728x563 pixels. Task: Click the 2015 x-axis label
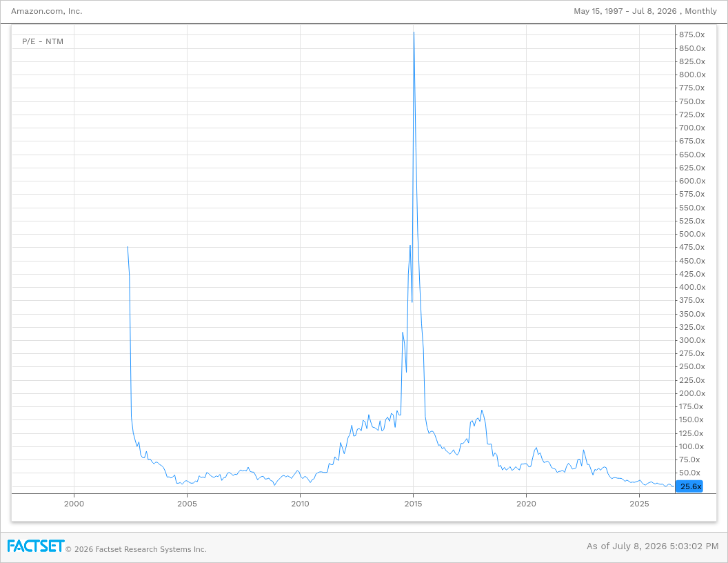coord(413,504)
